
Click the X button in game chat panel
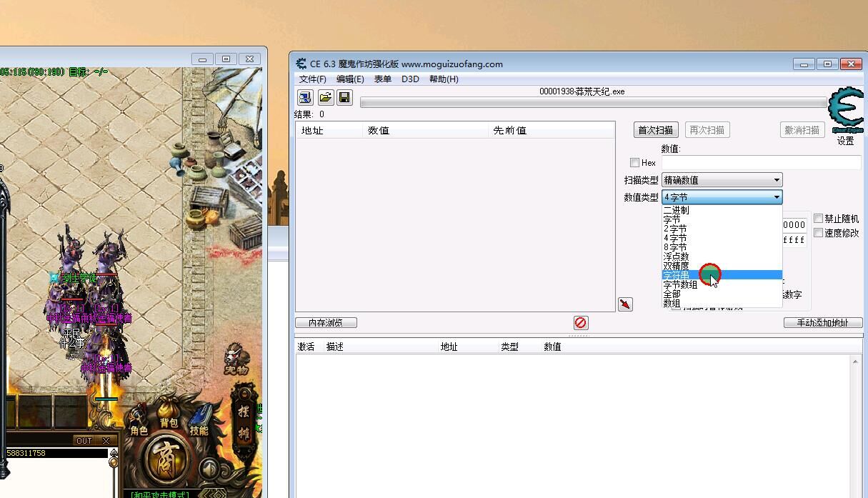(x=106, y=441)
